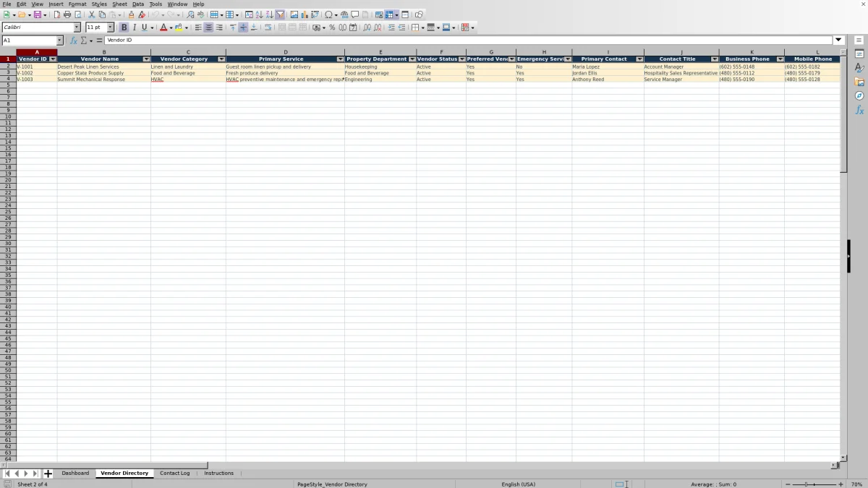Click the Spelling check icon
The height and width of the screenshot is (488, 868).
coord(200,14)
